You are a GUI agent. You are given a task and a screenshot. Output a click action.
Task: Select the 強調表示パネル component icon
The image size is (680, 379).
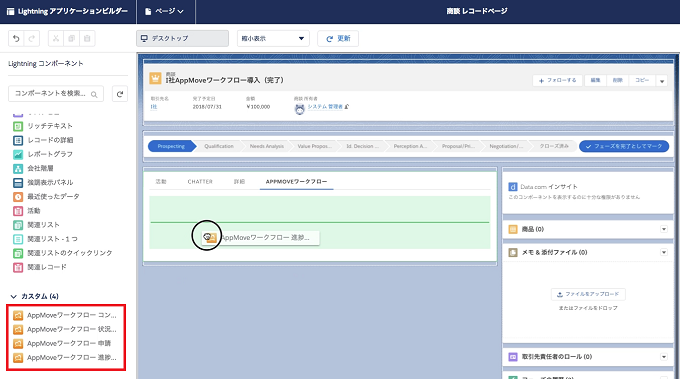pos(18,183)
